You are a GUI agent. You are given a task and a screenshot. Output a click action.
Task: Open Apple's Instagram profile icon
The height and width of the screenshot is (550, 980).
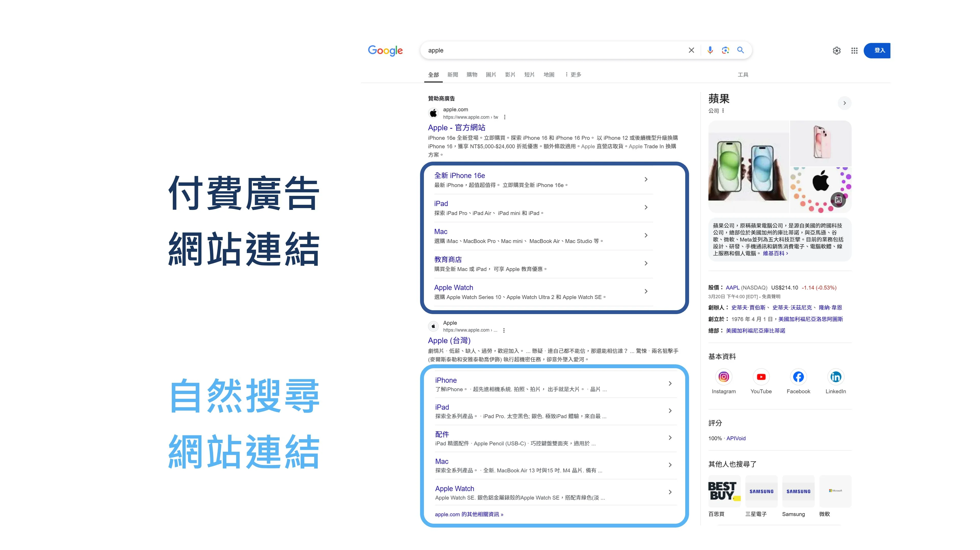[724, 377]
